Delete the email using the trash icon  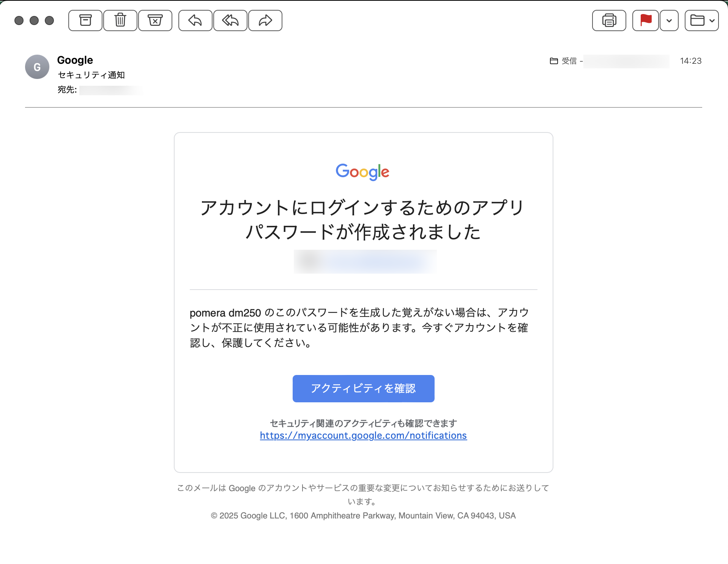coord(120,20)
